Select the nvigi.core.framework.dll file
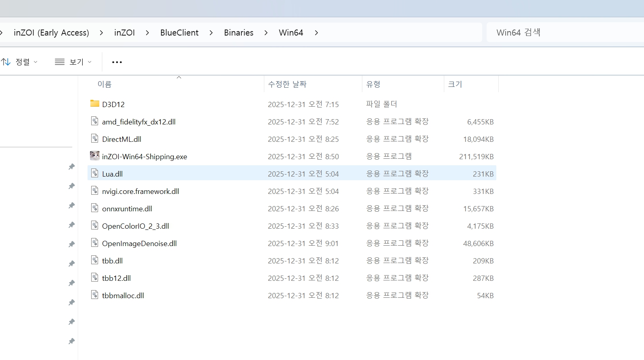The width and height of the screenshot is (644, 360). pos(140,191)
